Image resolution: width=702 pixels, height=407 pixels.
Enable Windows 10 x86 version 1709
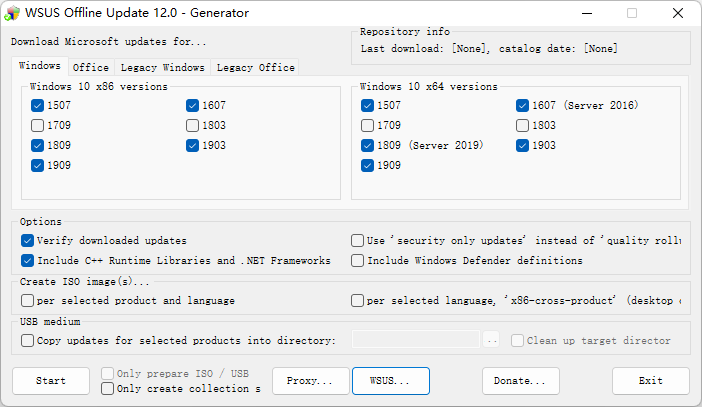pyautogui.click(x=37, y=126)
